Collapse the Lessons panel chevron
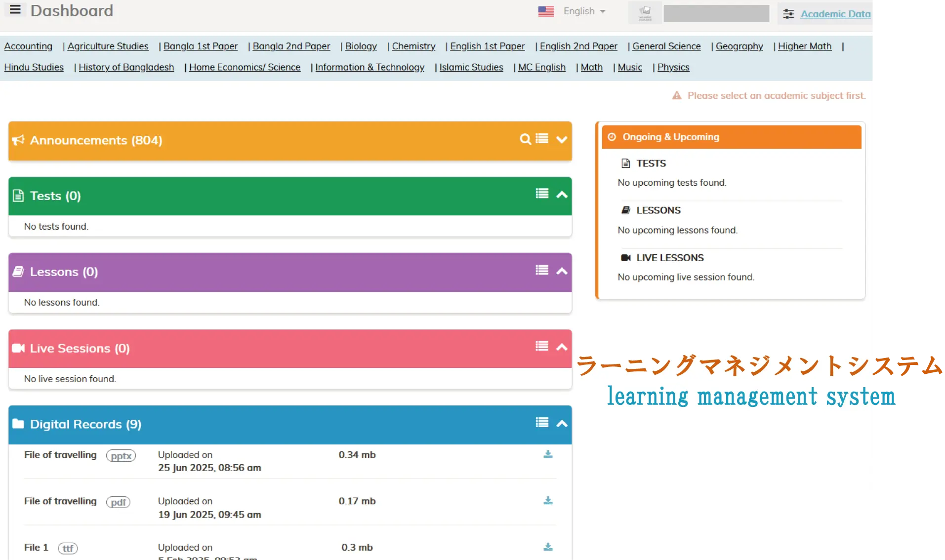This screenshot has height=560, width=945. [x=562, y=271]
